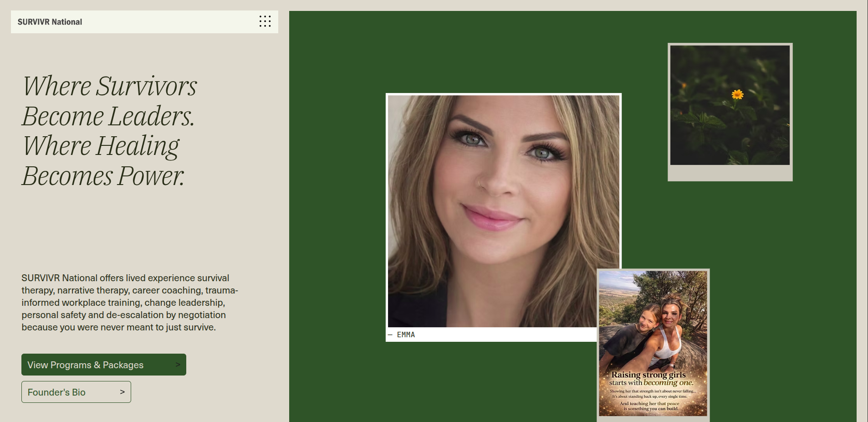Click the SURVIVR National site logo

point(50,22)
